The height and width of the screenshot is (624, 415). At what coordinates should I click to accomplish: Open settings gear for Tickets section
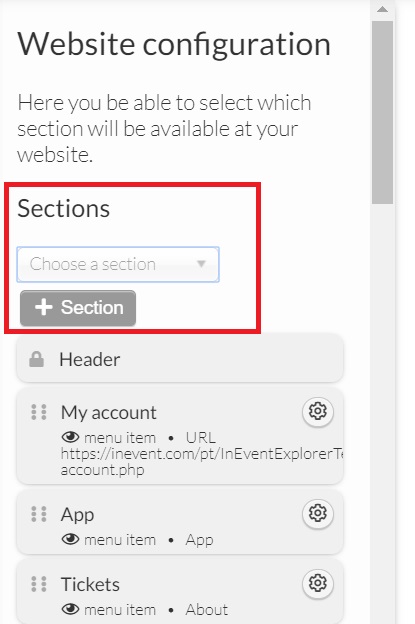tap(318, 583)
